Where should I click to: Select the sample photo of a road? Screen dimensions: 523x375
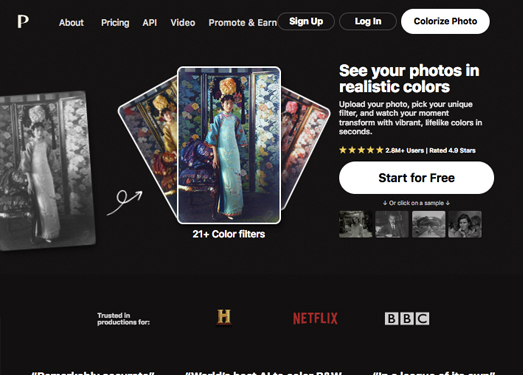tap(429, 224)
